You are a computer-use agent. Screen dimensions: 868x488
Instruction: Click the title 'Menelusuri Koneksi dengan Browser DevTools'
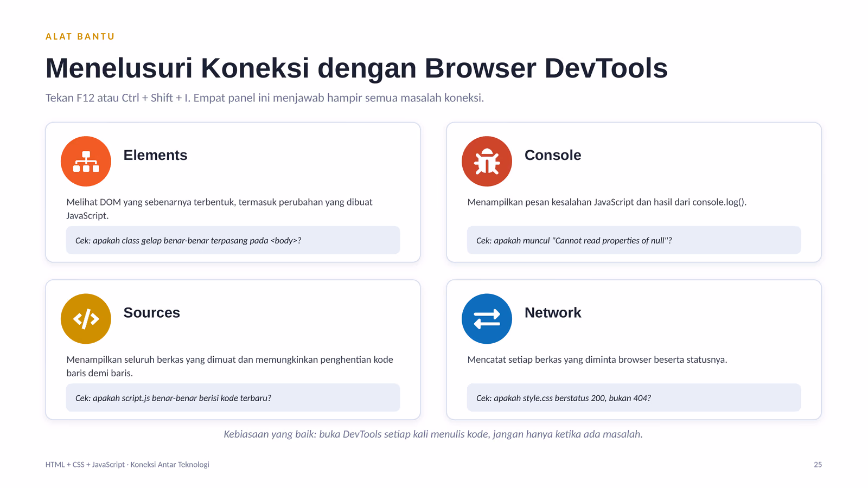click(356, 68)
